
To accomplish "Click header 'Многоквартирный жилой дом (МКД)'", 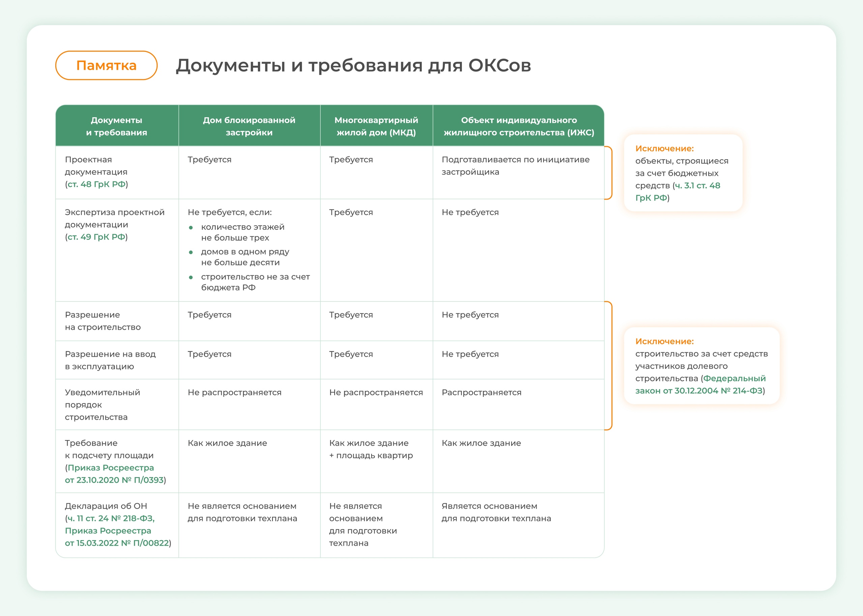I will (x=376, y=126).
